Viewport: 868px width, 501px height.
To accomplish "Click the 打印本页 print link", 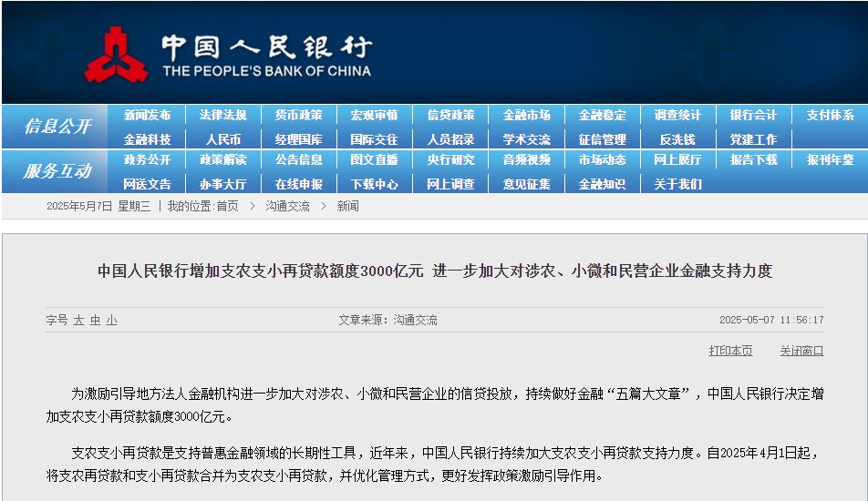I will [730, 351].
